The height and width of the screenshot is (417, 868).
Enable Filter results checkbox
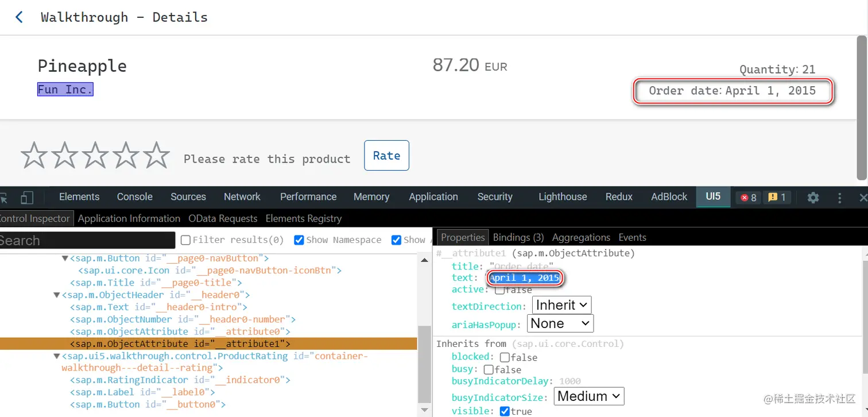coord(186,240)
